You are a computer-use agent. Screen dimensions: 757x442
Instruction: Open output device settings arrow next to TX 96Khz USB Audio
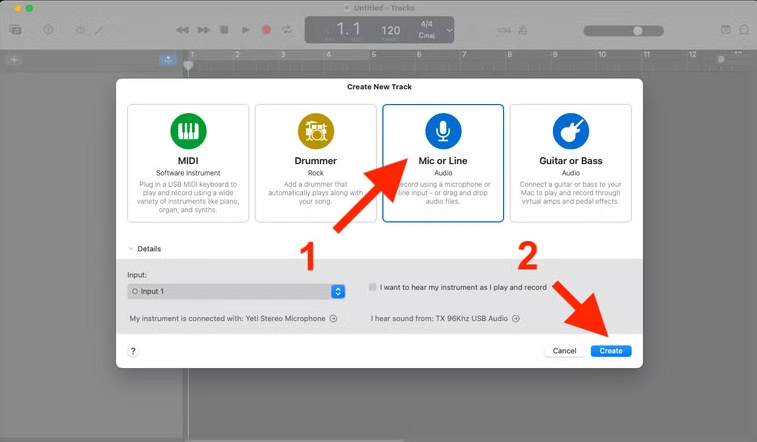(516, 318)
